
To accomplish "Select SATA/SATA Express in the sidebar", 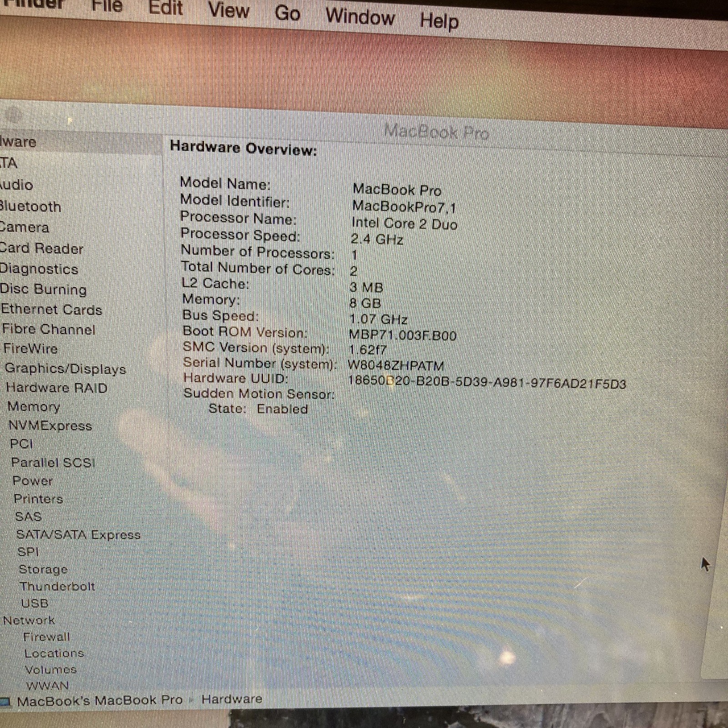I will [79, 535].
